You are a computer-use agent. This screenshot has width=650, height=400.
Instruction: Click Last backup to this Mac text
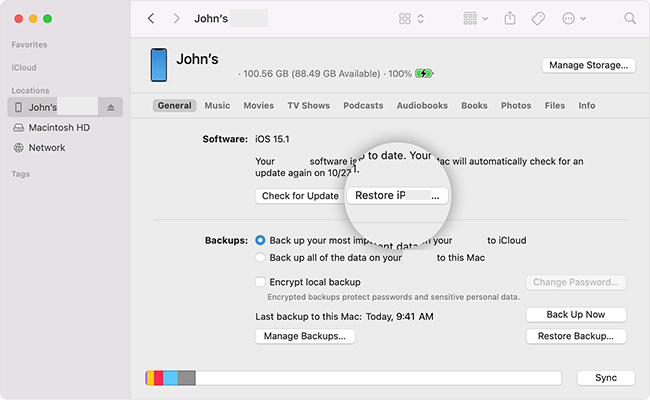pos(344,317)
